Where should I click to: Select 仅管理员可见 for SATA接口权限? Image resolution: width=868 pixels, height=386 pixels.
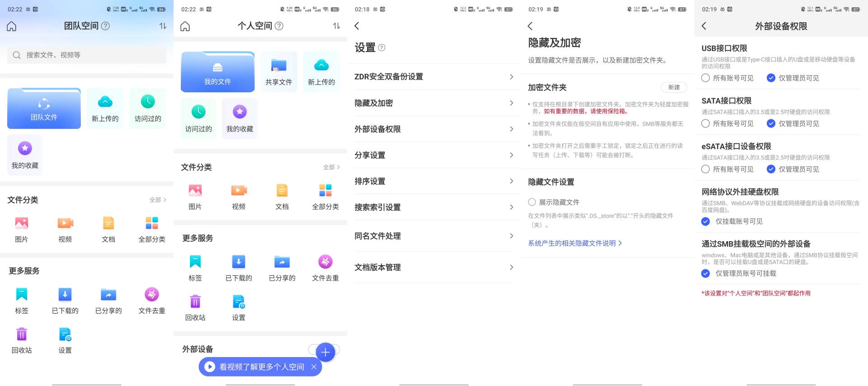tap(793, 124)
